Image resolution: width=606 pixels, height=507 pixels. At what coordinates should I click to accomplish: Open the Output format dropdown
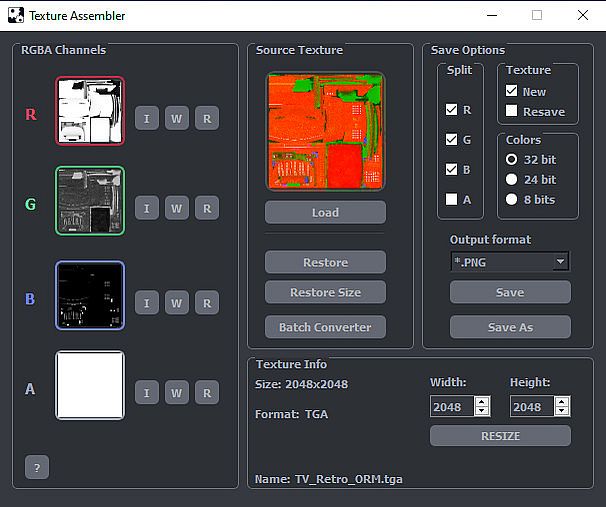point(509,262)
